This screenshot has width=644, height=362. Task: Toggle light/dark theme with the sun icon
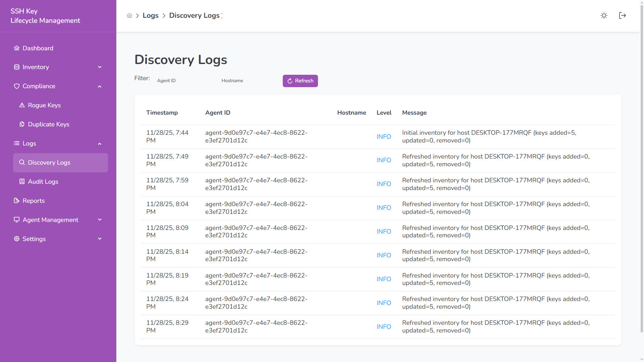click(604, 15)
